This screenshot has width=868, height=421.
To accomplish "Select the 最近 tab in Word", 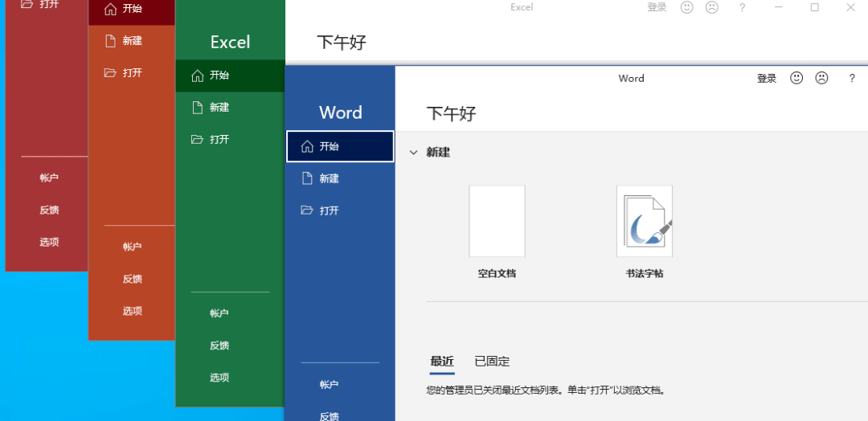I will 442,362.
